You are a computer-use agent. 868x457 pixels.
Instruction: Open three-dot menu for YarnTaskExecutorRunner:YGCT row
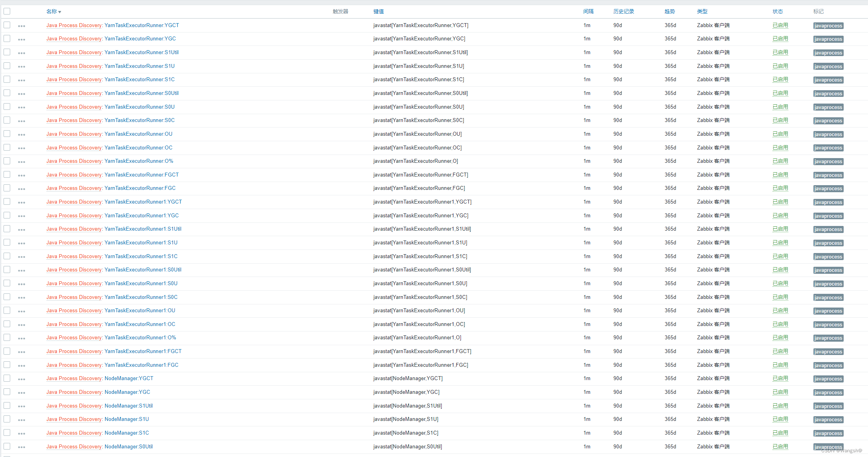[x=22, y=26]
